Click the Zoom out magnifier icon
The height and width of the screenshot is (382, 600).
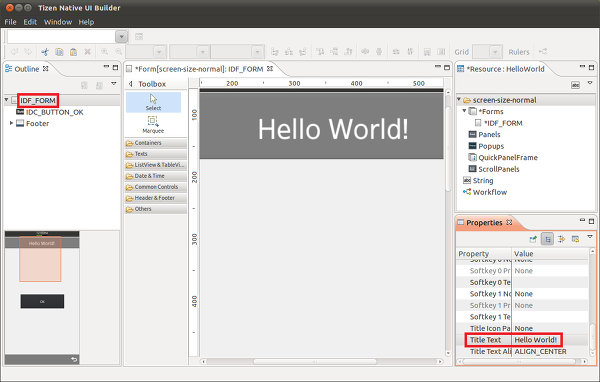(119, 51)
